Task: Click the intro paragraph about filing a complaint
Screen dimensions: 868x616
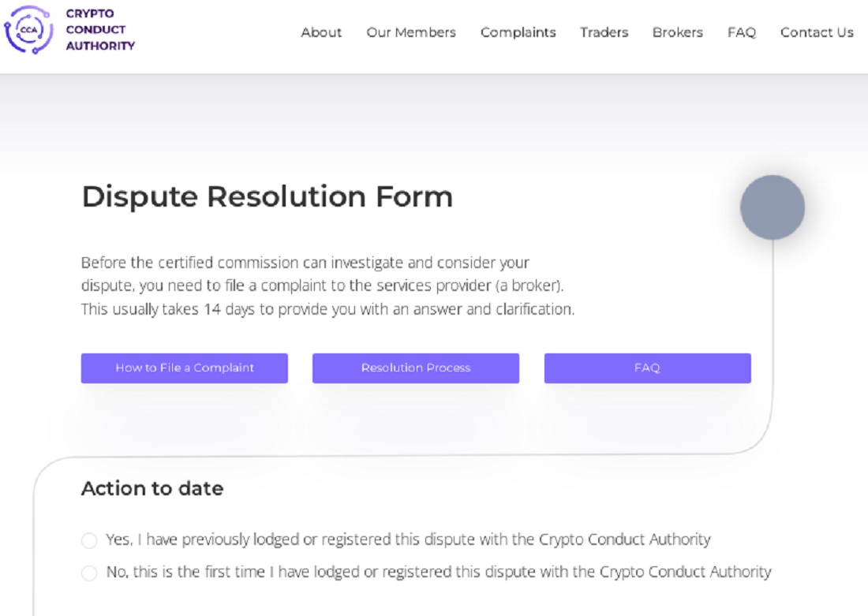Action: 327,286
